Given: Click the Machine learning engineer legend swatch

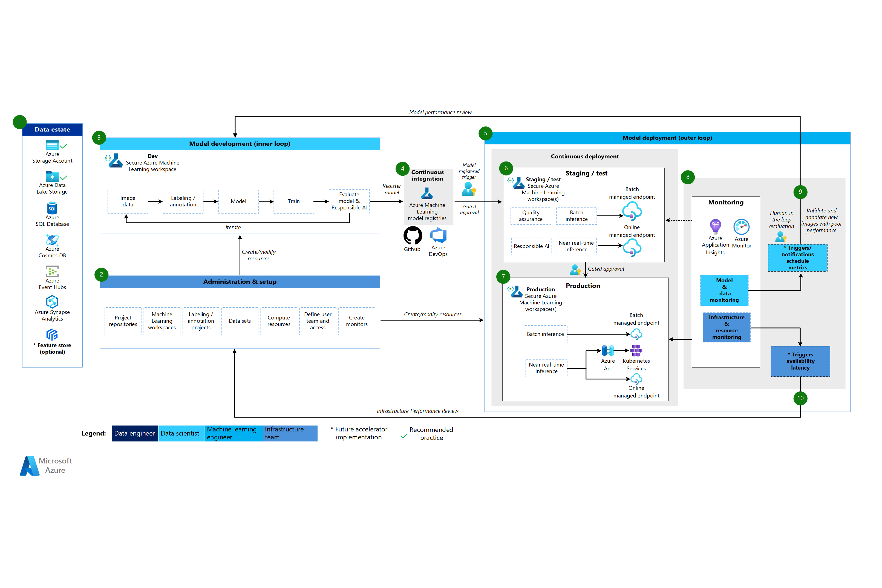Looking at the screenshot, I should 234,434.
